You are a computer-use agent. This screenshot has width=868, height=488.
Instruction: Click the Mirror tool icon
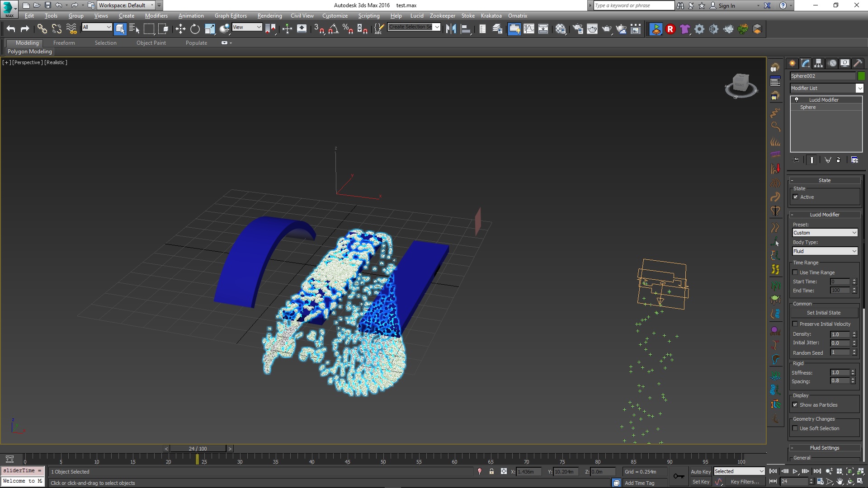click(x=451, y=29)
